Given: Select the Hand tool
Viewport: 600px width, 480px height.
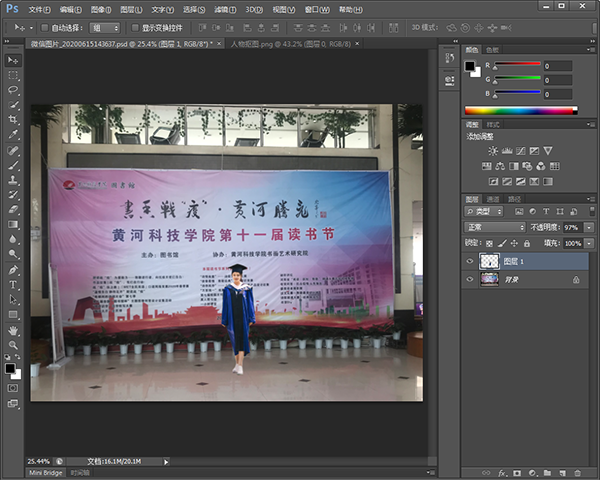Looking at the screenshot, I should 13,330.
